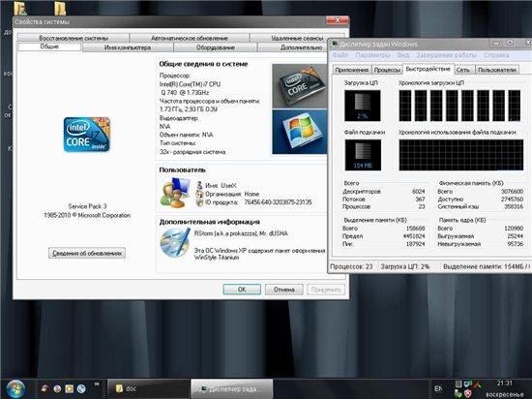Screen dimensions: 532x399
Task: Click the blue Intel Core i7 logo badge
Action: click(x=87, y=135)
